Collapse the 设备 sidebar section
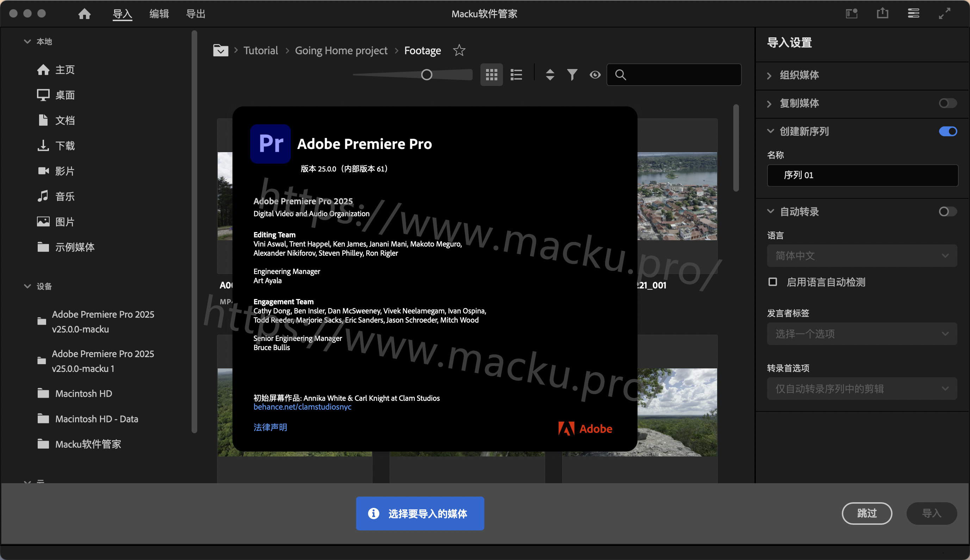Image resolution: width=970 pixels, height=560 pixels. coord(27,286)
